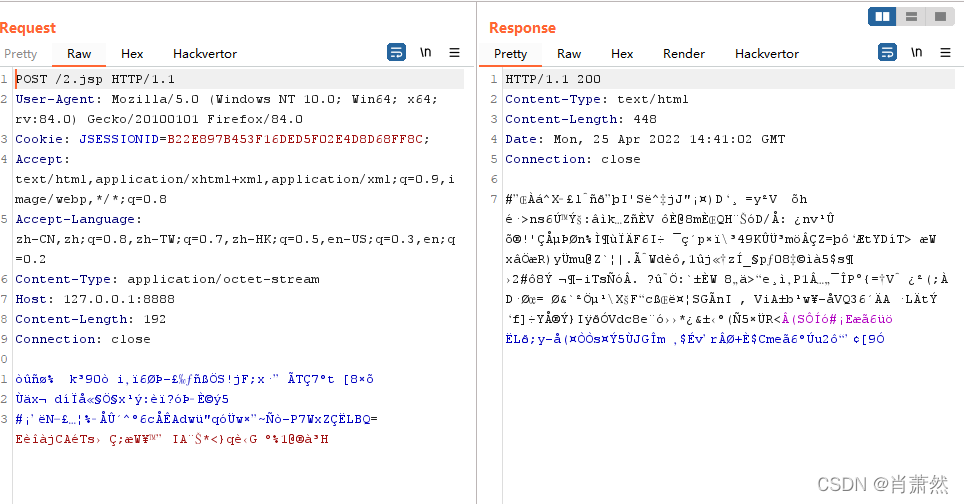Switch to the Response Raw tab
This screenshot has width=964, height=504.
(x=569, y=54)
